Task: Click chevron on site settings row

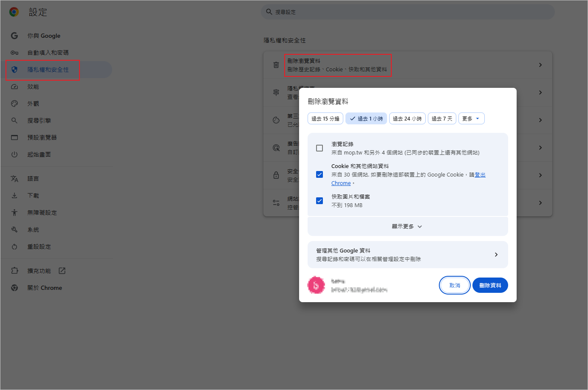Action: [540, 203]
